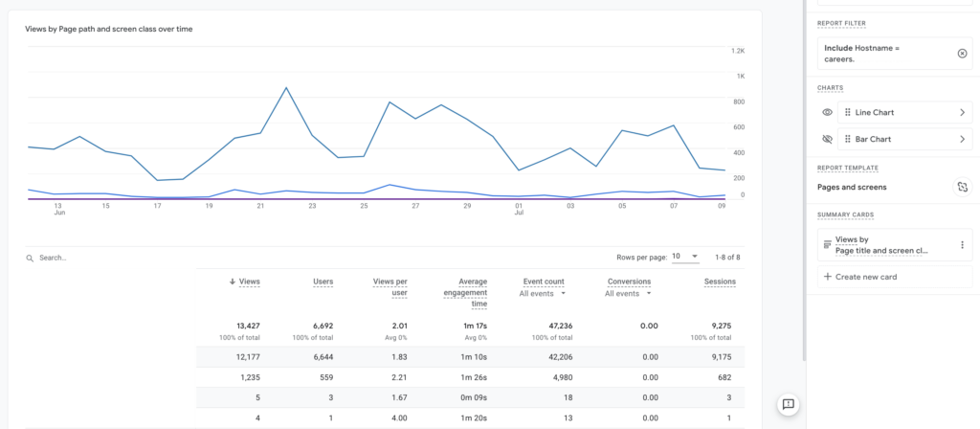The height and width of the screenshot is (429, 980).
Task: Click summary card drag handle icon
Action: [x=827, y=244]
